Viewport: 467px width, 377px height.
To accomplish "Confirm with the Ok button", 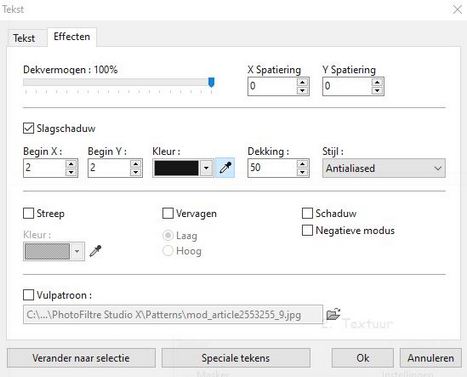I will coord(363,358).
